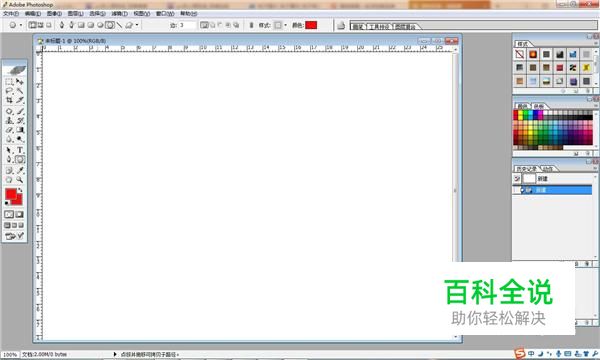This screenshot has height=360, width=600.
Task: Click the foreground color square in toolbox
Action: [x=11, y=194]
